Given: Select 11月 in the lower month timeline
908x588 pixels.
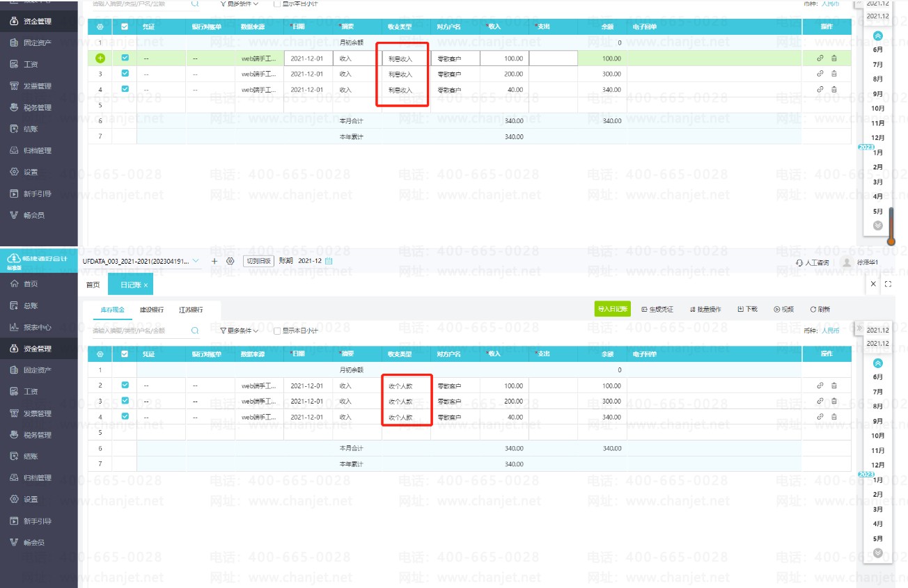Looking at the screenshot, I should (878, 450).
